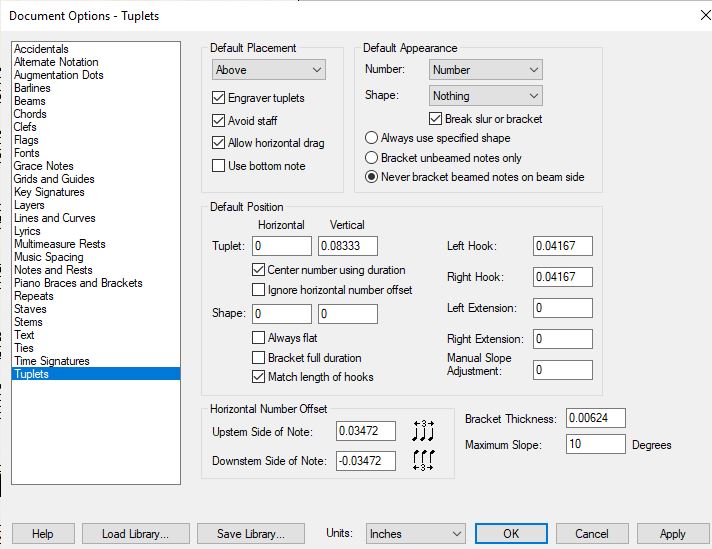Click the Load Library button
Image resolution: width=712 pixels, height=549 pixels.
(x=134, y=534)
